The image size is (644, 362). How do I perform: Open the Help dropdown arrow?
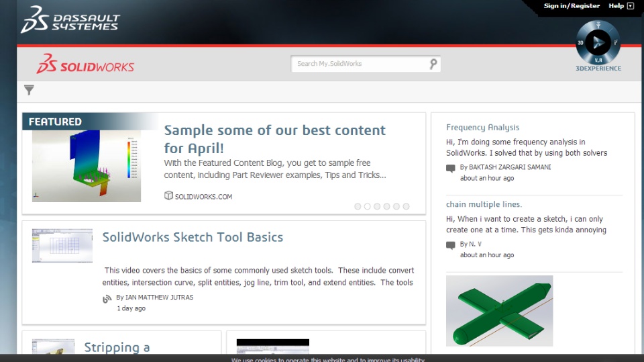[631, 6]
